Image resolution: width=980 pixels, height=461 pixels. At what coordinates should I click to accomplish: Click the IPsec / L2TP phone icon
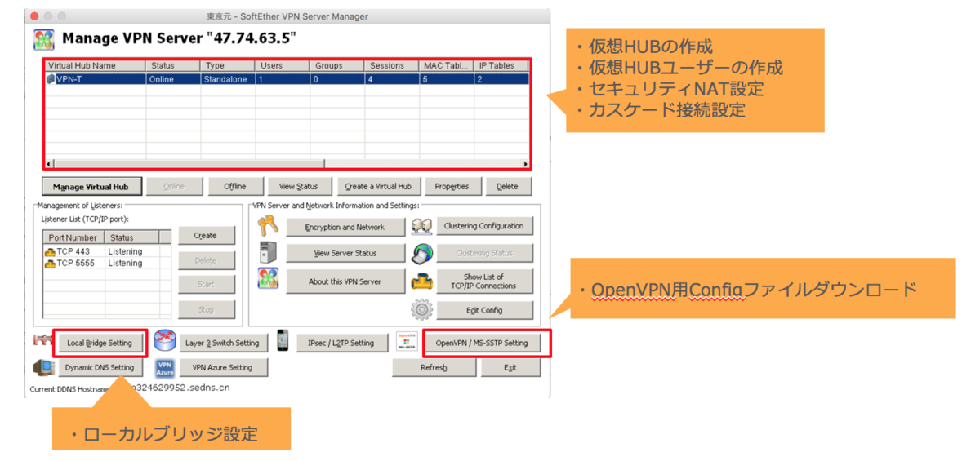pyautogui.click(x=283, y=341)
